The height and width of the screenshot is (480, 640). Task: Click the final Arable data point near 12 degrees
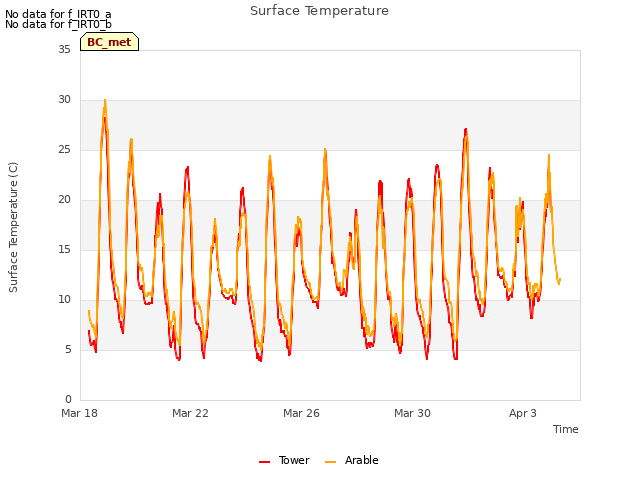[560, 280]
